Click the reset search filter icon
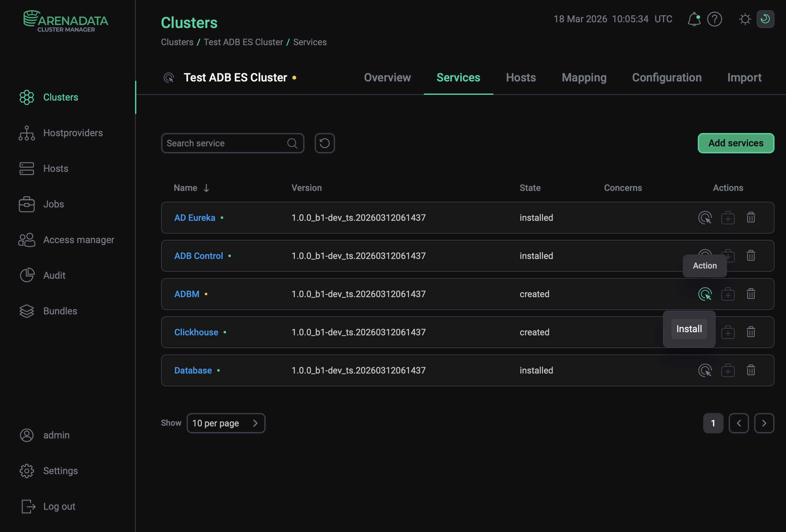 pos(324,143)
